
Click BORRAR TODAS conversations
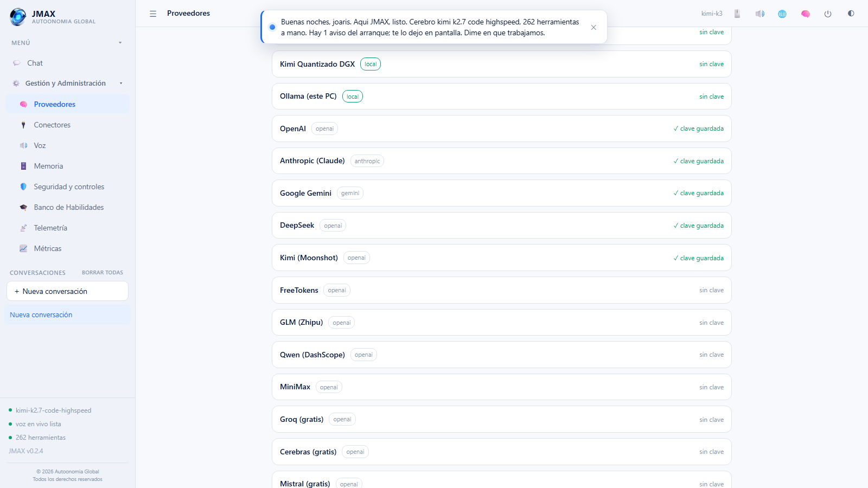pos(103,273)
